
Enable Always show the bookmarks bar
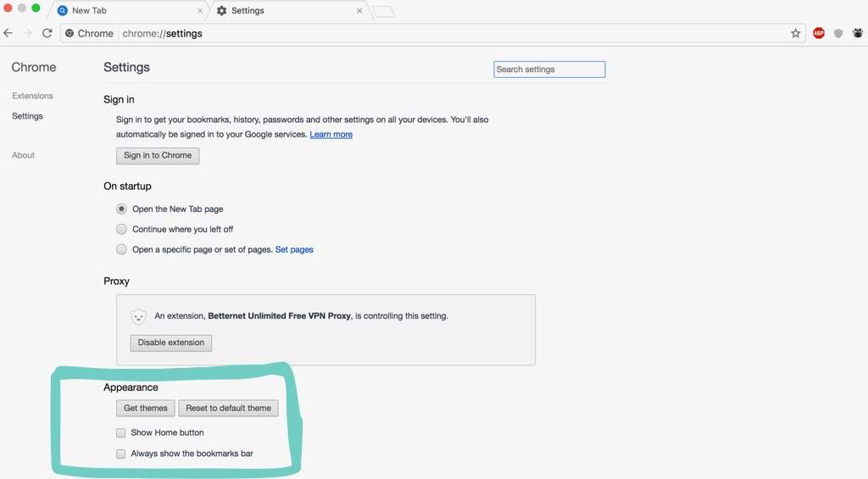pyautogui.click(x=120, y=454)
